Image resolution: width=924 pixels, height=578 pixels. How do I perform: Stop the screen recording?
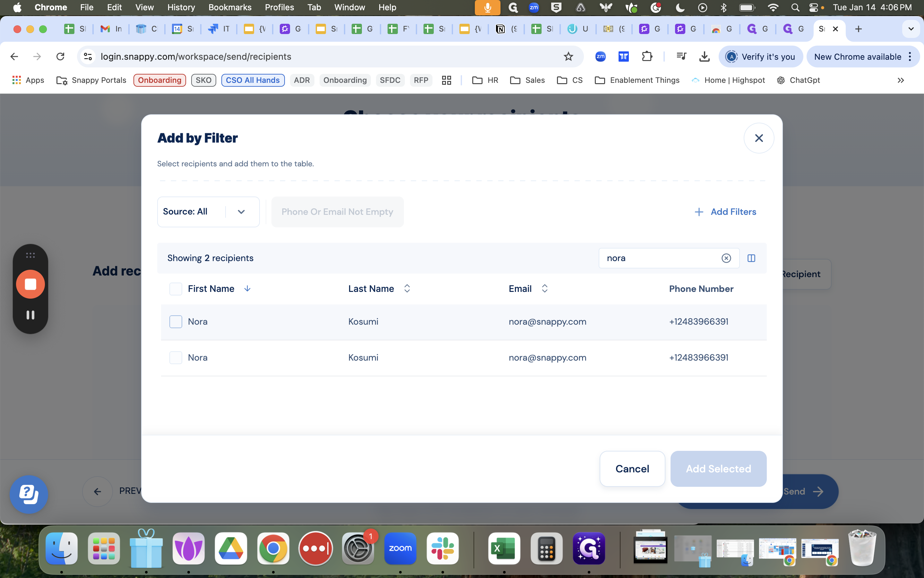tap(30, 284)
